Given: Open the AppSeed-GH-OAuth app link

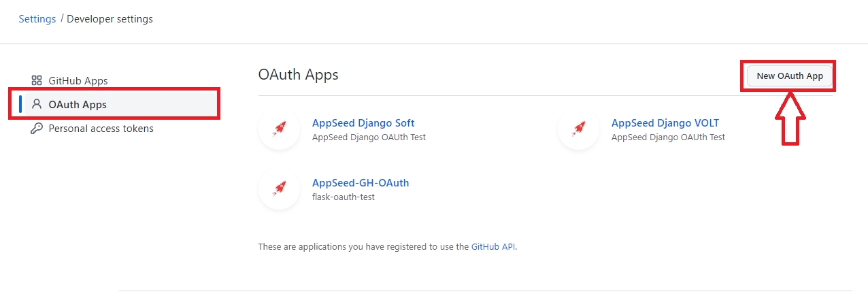Looking at the screenshot, I should point(360,183).
